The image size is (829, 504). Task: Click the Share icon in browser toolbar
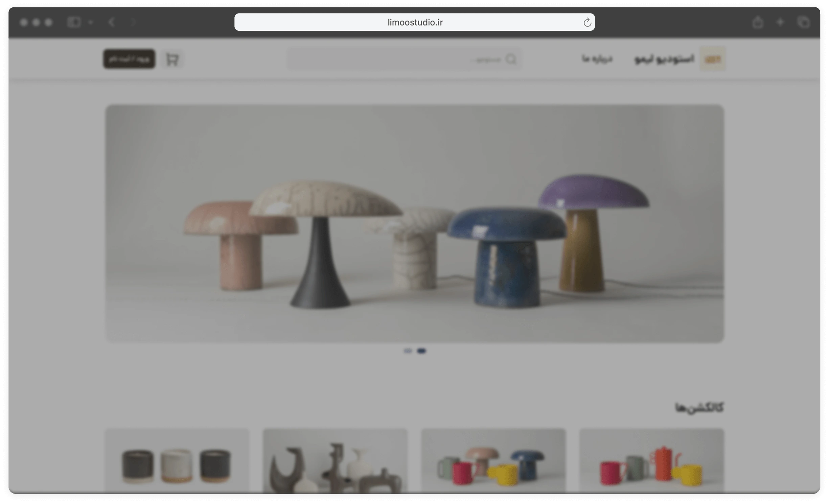758,22
